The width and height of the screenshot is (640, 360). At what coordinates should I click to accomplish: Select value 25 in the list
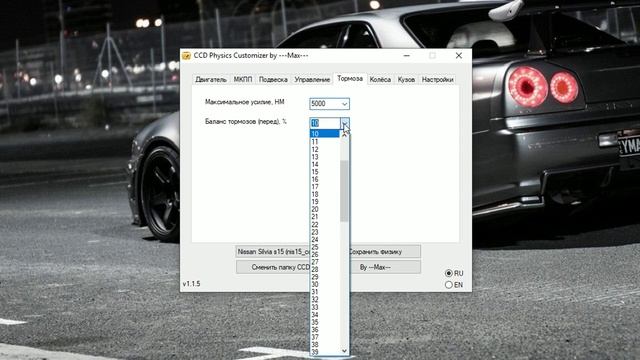coord(325,247)
